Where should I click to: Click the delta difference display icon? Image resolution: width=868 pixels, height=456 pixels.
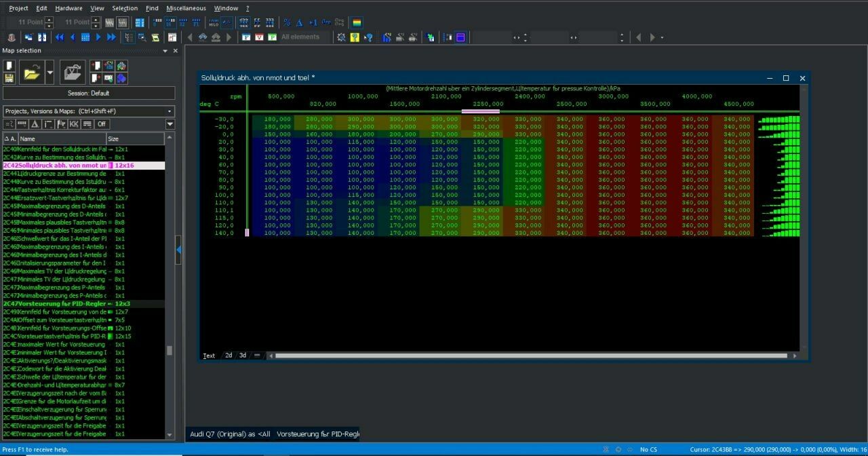click(x=299, y=22)
